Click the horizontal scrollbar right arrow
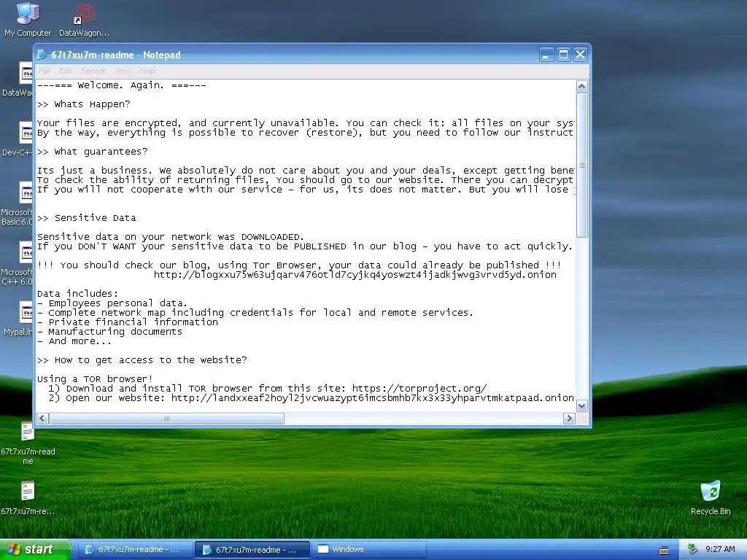Screen dimensions: 747x560 [x=569, y=419]
